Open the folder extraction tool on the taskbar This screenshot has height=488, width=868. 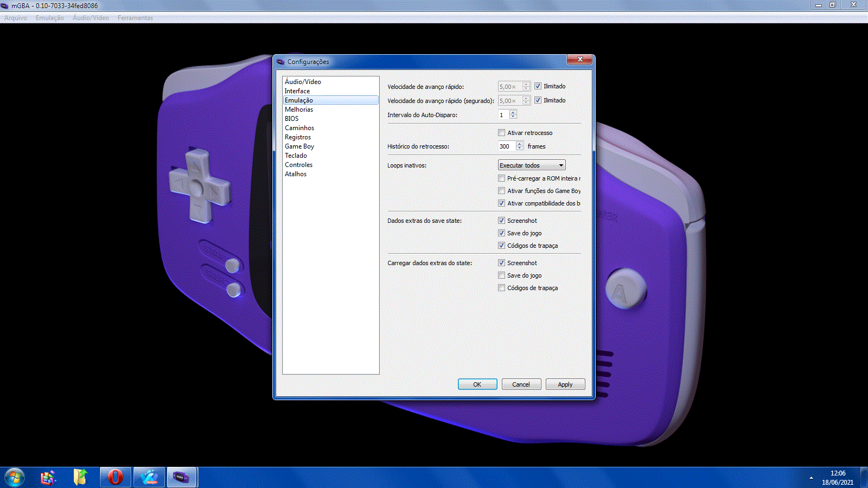[80, 477]
